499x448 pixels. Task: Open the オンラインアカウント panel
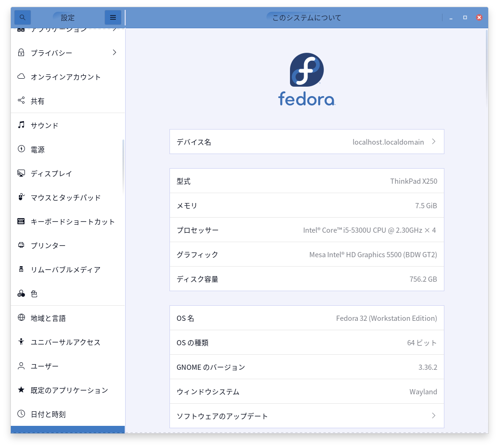[68, 77]
